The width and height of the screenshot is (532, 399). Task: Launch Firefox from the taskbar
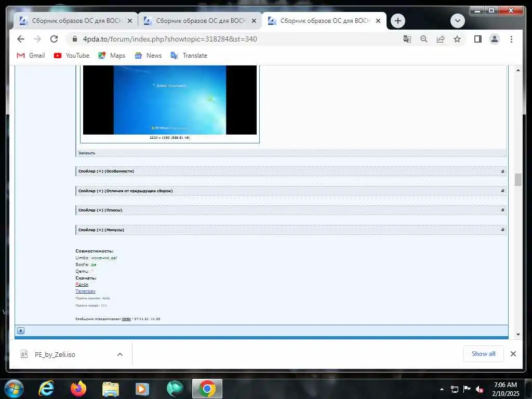78,389
